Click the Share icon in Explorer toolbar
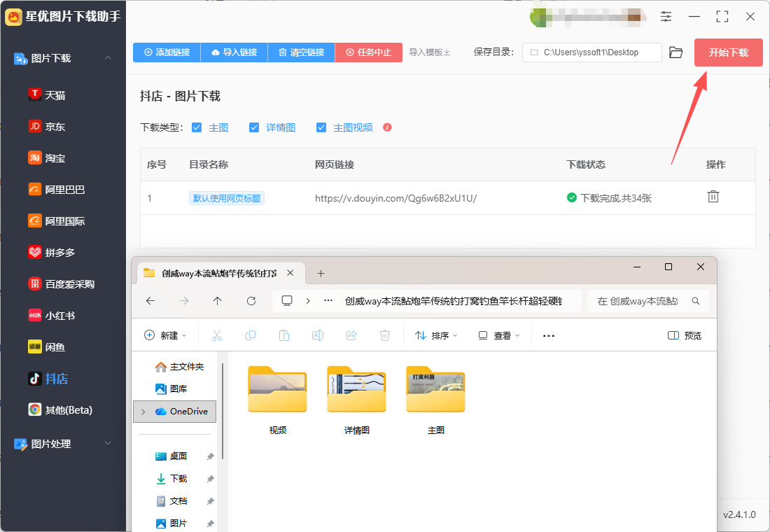 point(351,335)
